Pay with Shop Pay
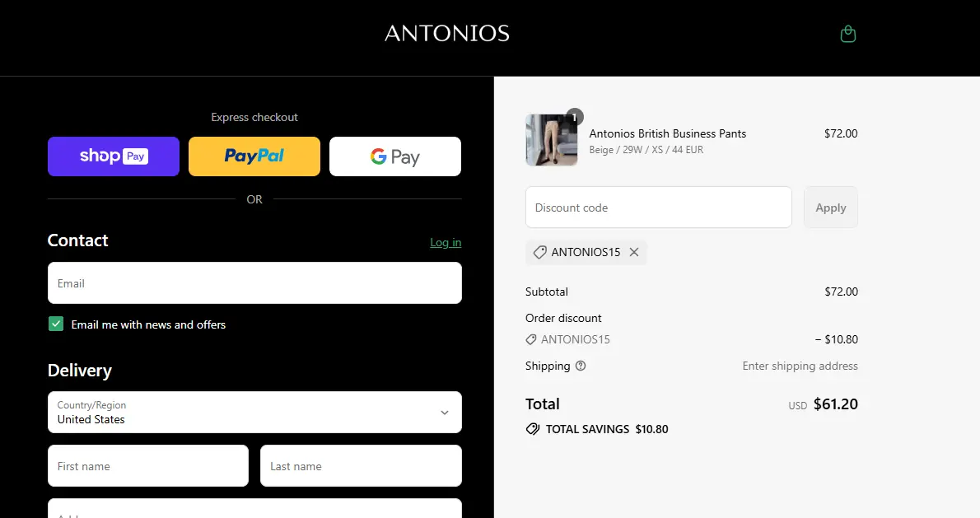The height and width of the screenshot is (518, 980). [114, 156]
